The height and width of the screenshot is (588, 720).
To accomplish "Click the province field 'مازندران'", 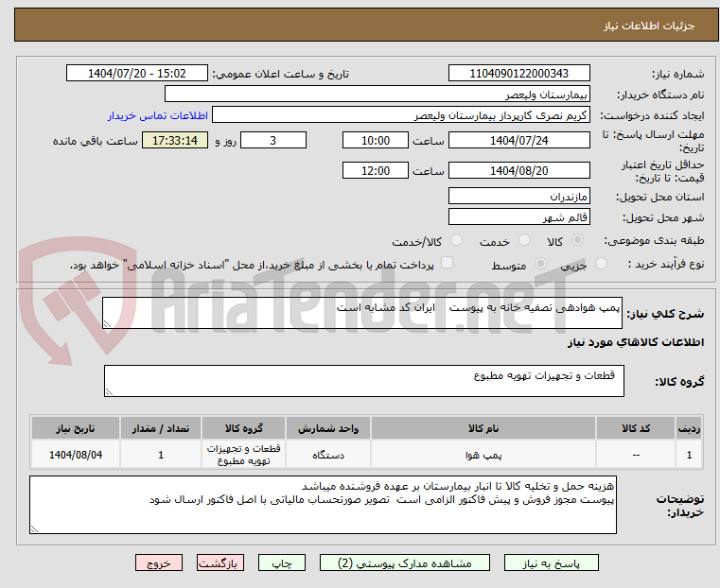I will 518,197.
